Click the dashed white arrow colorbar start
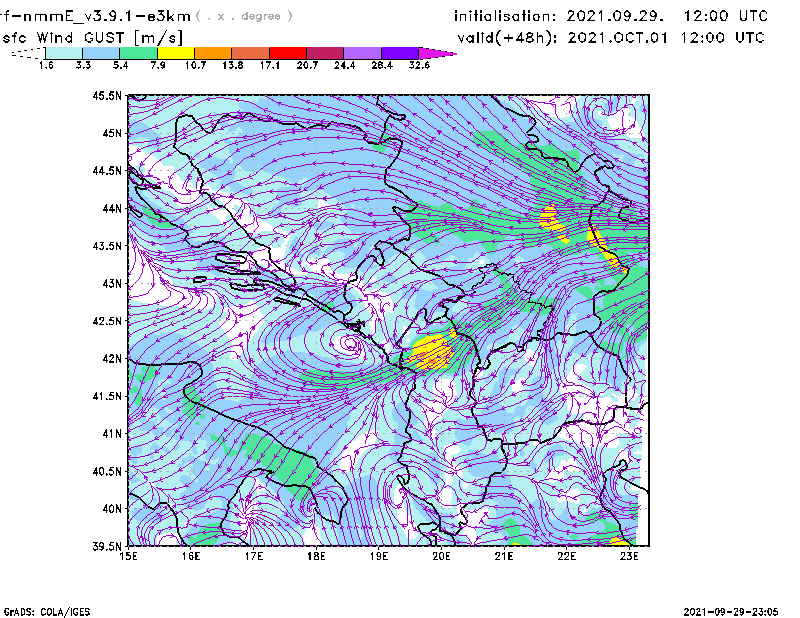800x618 pixels. (28, 53)
